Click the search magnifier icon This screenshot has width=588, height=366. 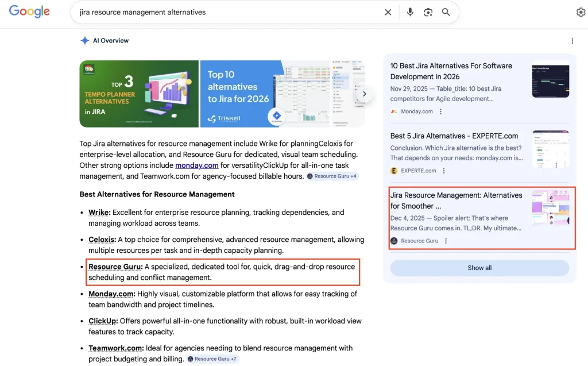click(x=446, y=11)
